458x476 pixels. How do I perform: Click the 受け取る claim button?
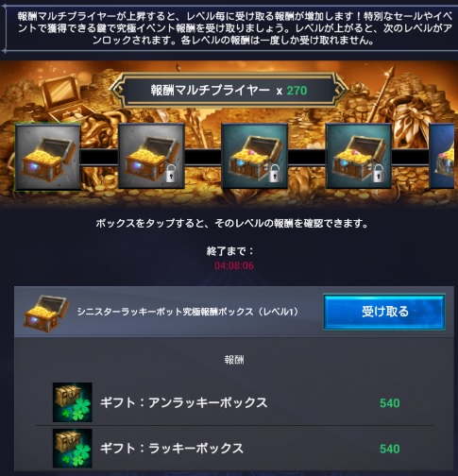coord(384,312)
